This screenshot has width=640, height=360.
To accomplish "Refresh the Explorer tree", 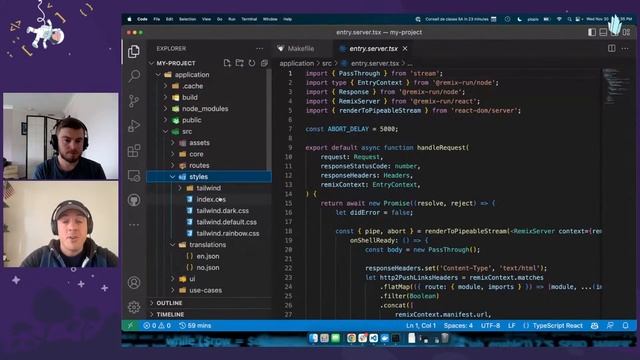I will [x=252, y=63].
